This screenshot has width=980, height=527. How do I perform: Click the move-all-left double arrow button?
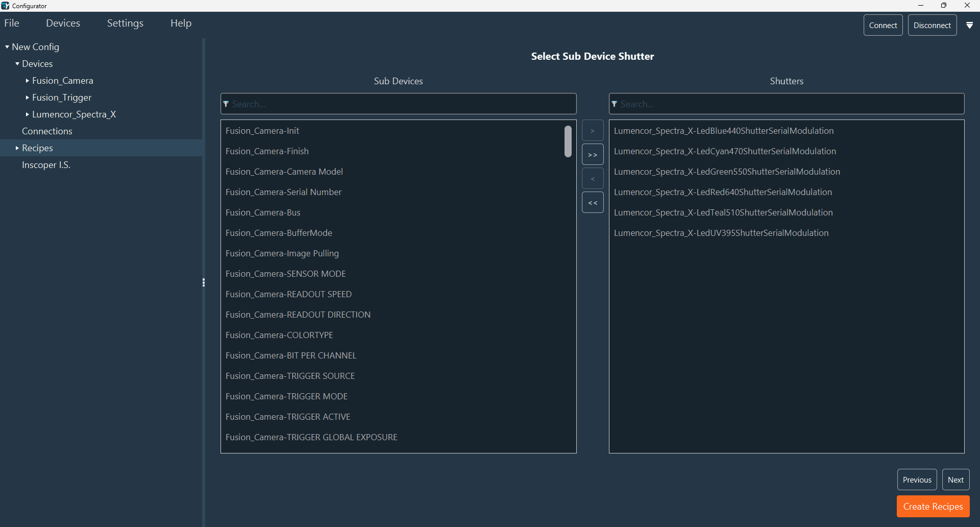click(x=593, y=203)
